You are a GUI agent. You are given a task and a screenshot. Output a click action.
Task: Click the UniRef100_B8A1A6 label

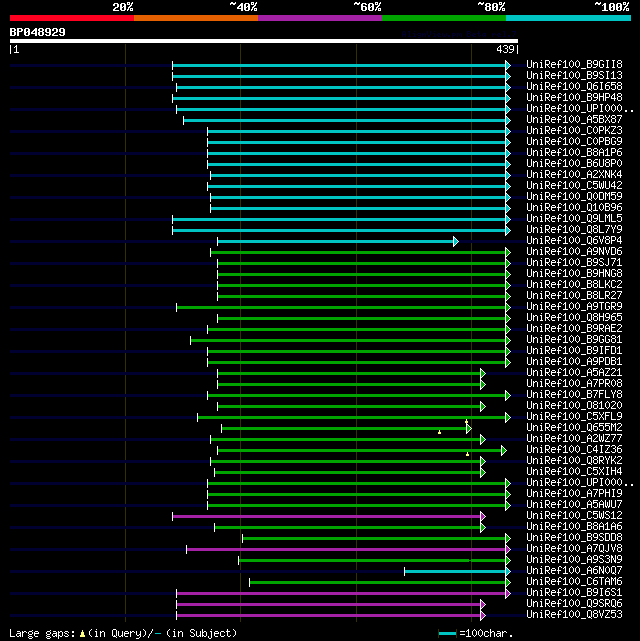tap(574, 527)
